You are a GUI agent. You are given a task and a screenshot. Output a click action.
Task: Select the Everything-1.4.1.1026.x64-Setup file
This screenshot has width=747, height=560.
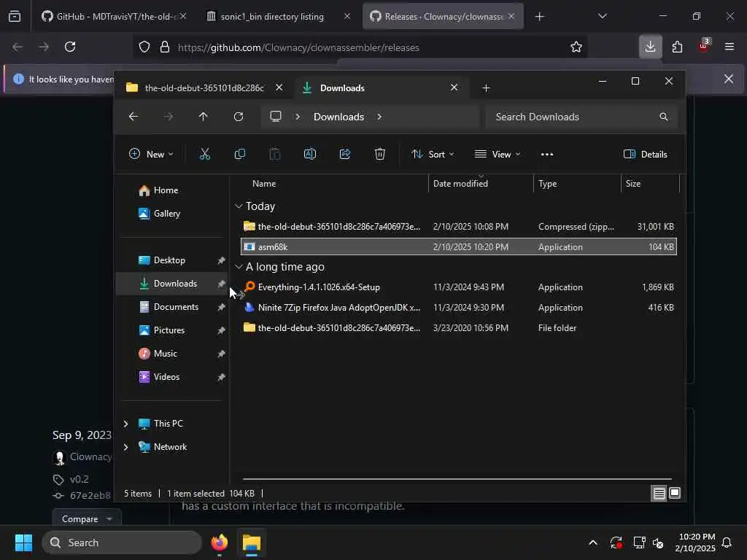click(459, 287)
